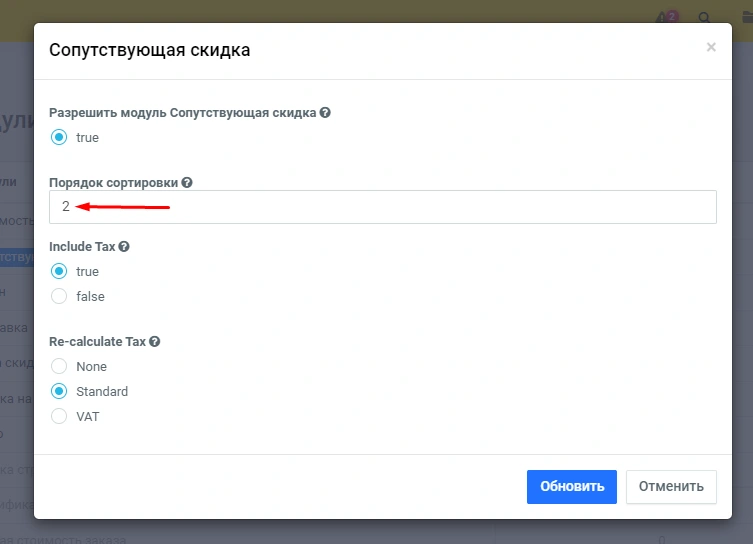Click the help icon next to Порядок сортировки
Image resolution: width=753 pixels, height=544 pixels.
pos(187,182)
